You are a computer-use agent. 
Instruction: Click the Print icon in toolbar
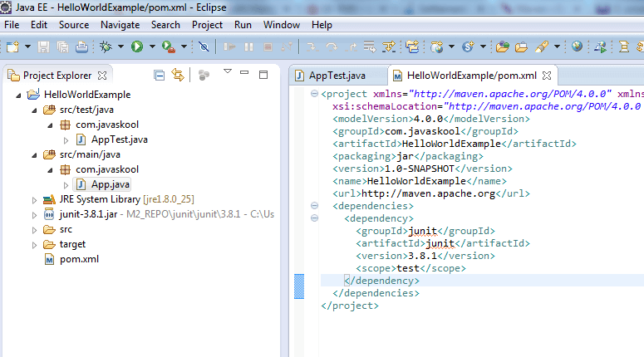click(80, 46)
